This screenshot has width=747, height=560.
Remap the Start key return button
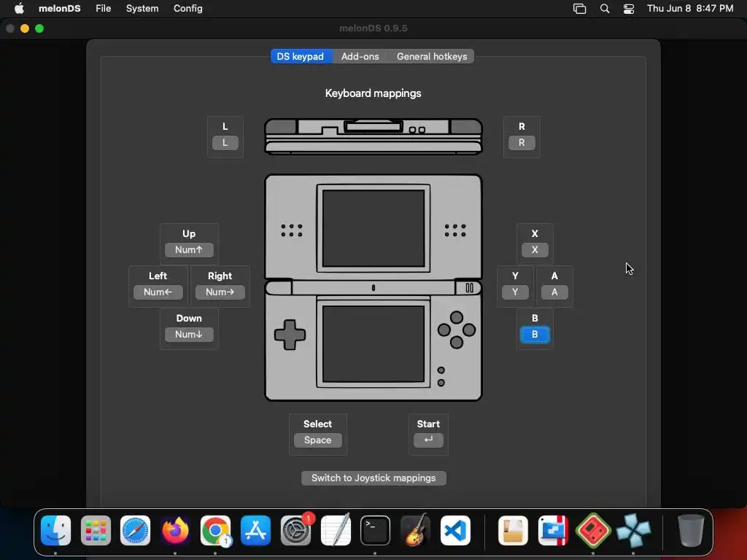(x=428, y=440)
